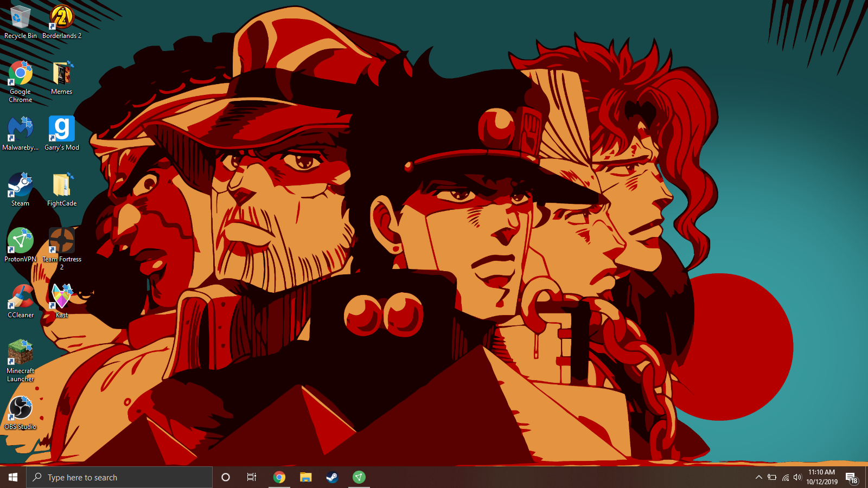Open the Wi-Fi network tray icon

click(x=785, y=477)
